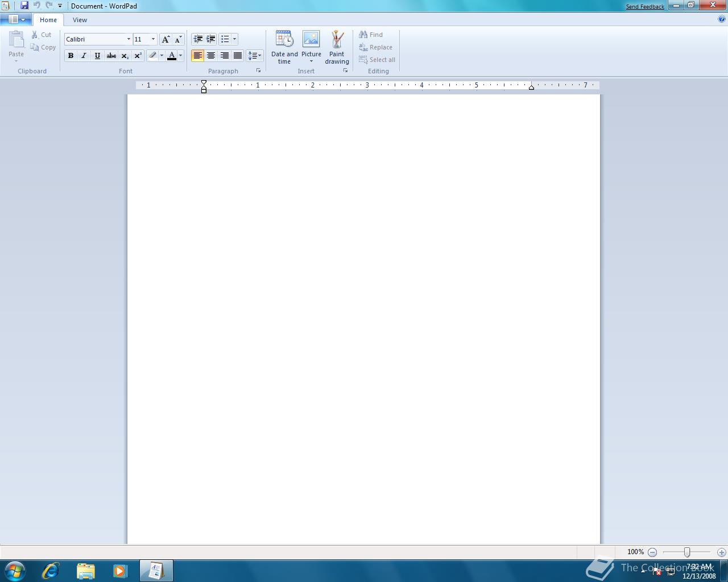The width and height of the screenshot is (728, 582).
Task: Align text right
Action: [225, 56]
